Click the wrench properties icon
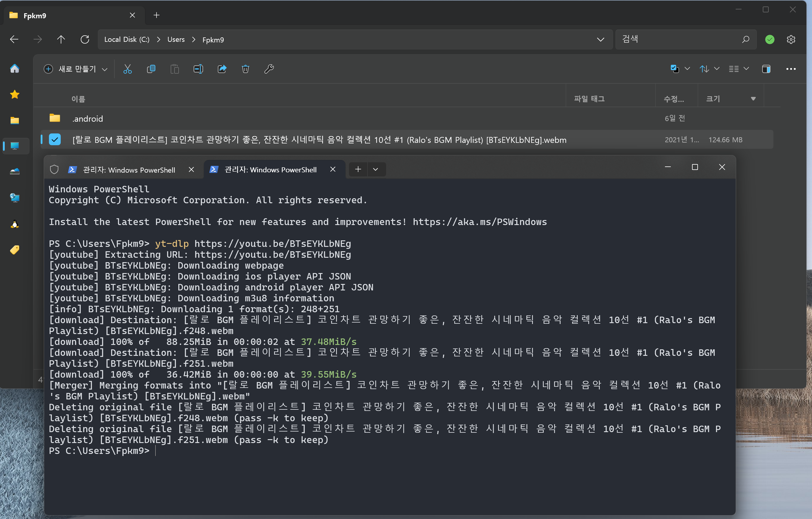Screen dimensions: 812x519 269,69
